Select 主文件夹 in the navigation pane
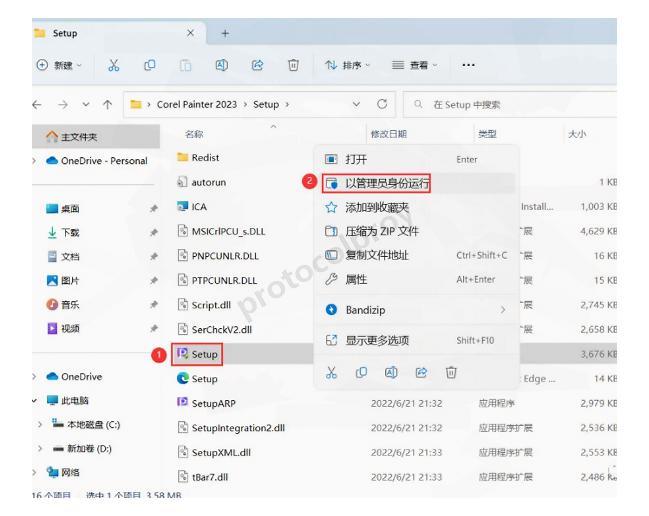Viewport: 649px width, 516px height. 96,137
